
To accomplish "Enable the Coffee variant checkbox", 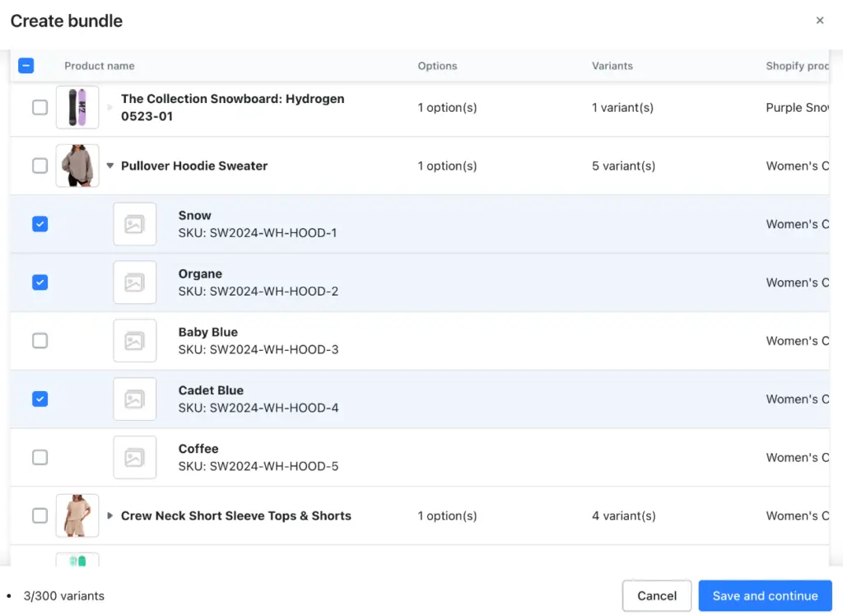I will coord(40,457).
